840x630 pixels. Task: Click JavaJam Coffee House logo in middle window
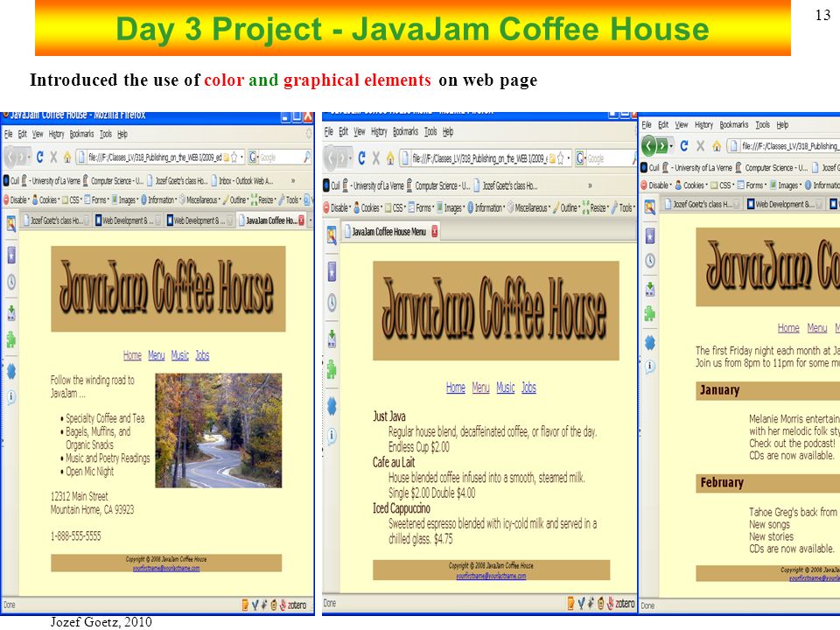(x=495, y=311)
